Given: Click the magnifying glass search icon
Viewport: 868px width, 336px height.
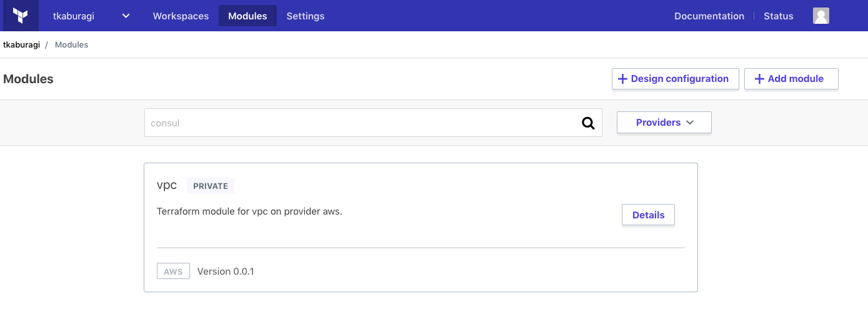Looking at the screenshot, I should pos(587,123).
